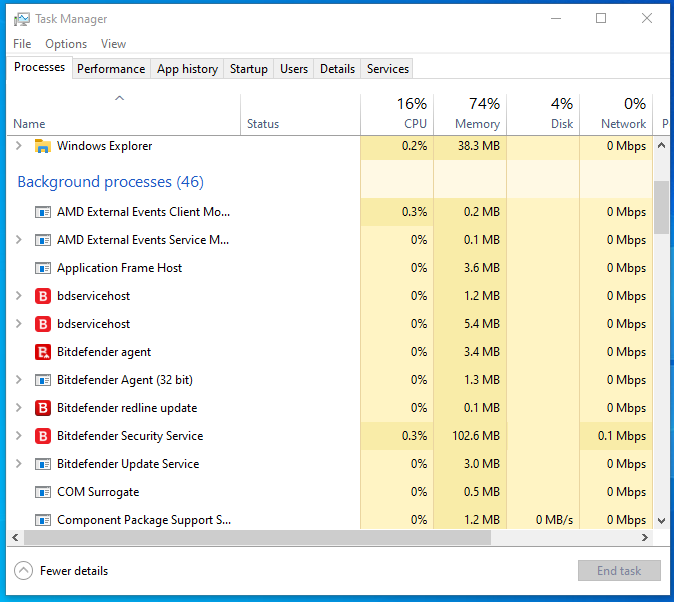Click the Task Manager title bar icon
The height and width of the screenshot is (602, 674).
pyautogui.click(x=21, y=19)
